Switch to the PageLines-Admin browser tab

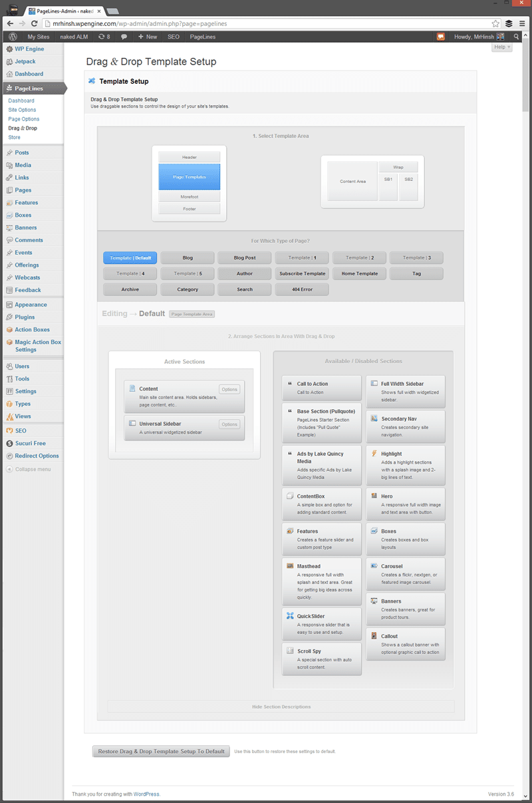click(x=65, y=11)
